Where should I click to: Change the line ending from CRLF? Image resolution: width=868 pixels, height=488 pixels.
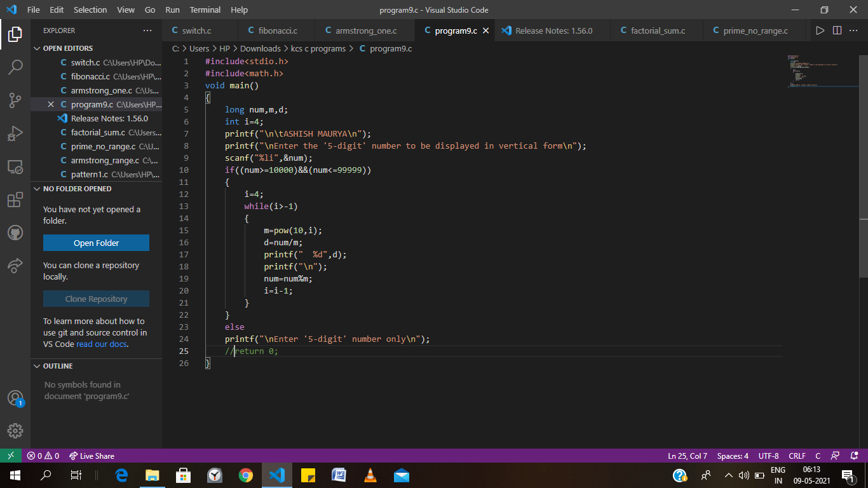coord(797,456)
